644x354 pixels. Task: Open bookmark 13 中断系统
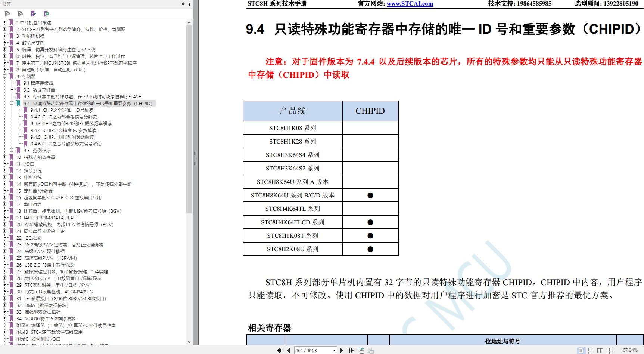pyautogui.click(x=29, y=177)
